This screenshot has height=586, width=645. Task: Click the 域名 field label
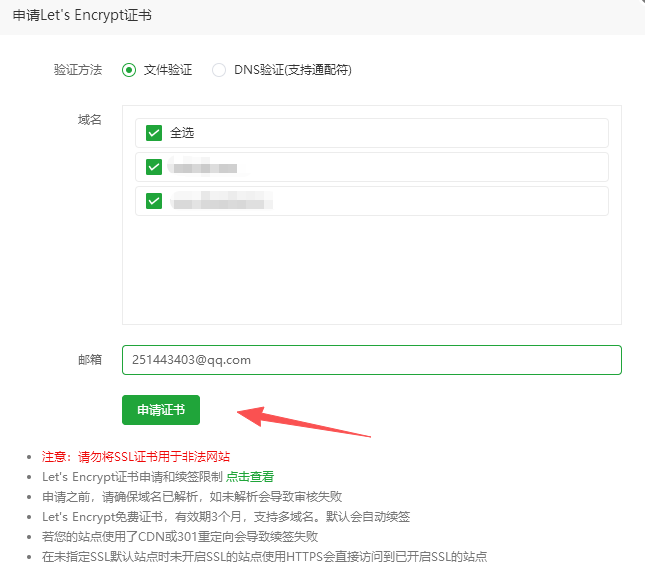(89, 120)
